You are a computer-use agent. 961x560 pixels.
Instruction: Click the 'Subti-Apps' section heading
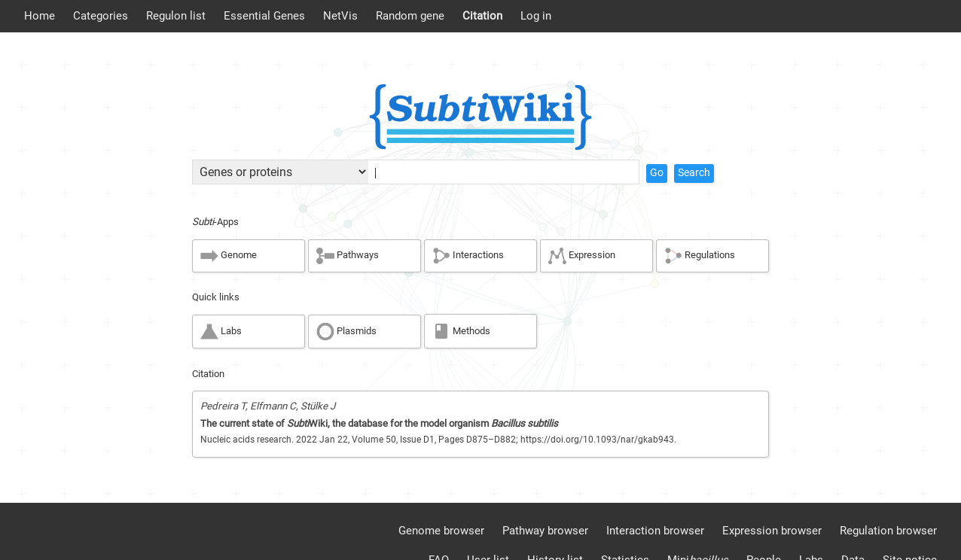click(215, 222)
